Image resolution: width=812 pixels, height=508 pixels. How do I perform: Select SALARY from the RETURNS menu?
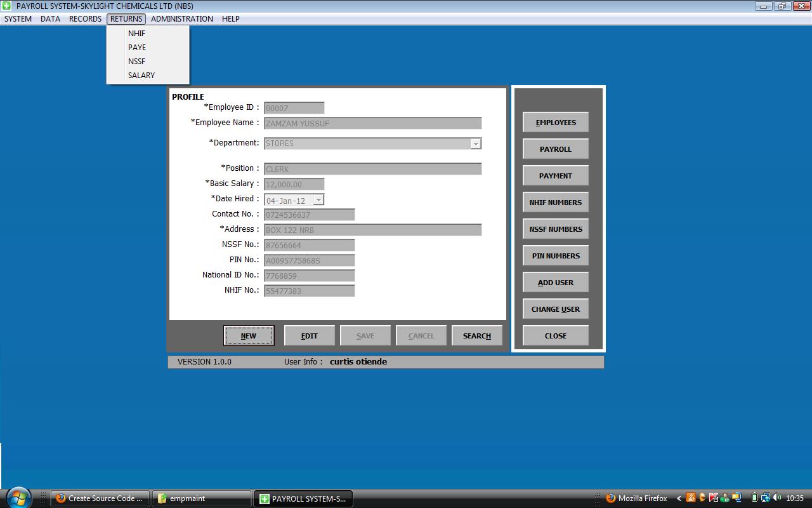click(141, 75)
